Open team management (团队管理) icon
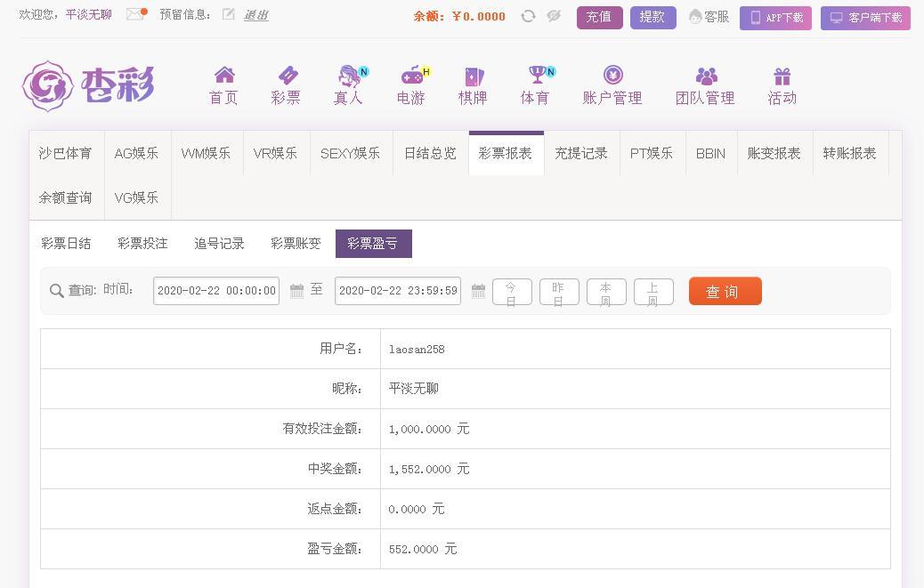The image size is (924, 588). point(706,76)
